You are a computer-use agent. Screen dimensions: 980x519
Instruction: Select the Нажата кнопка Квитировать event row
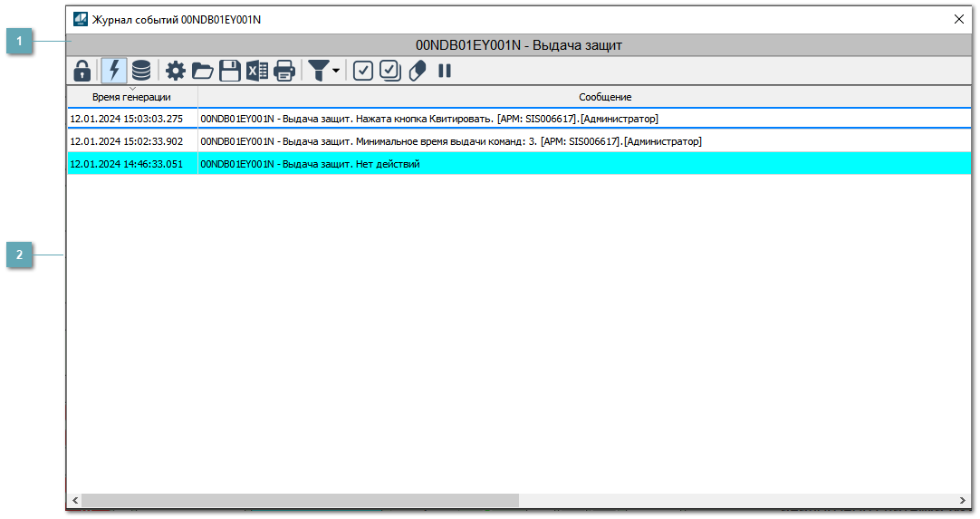[428, 119]
